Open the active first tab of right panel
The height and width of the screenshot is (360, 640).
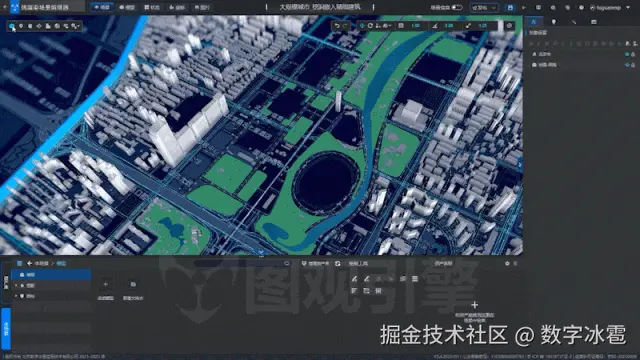pos(533,22)
